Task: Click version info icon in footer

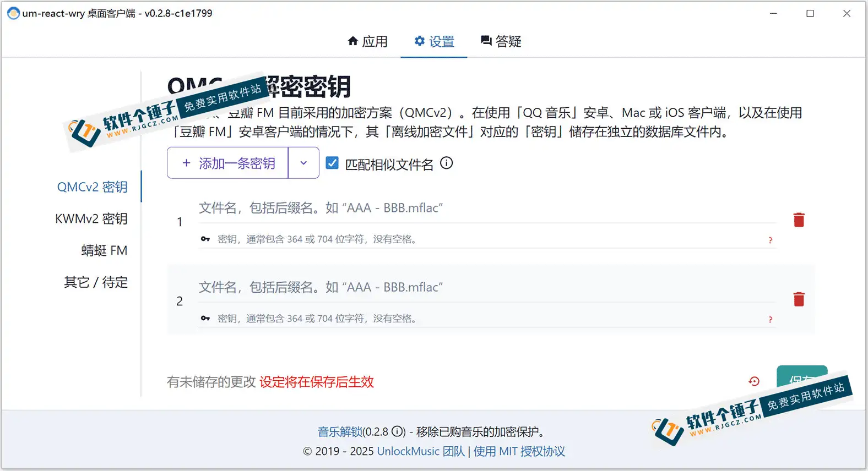Action: (x=398, y=432)
